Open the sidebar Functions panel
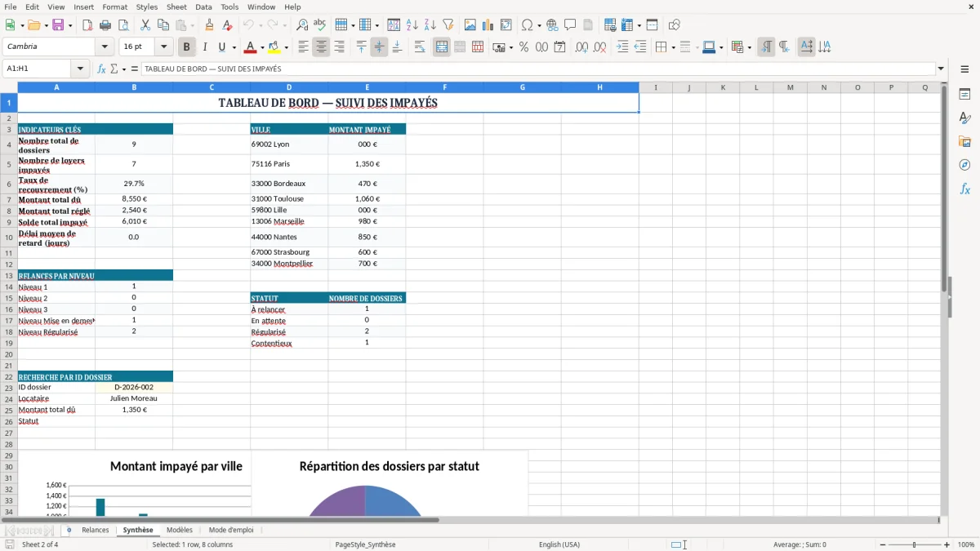 pos(964,189)
